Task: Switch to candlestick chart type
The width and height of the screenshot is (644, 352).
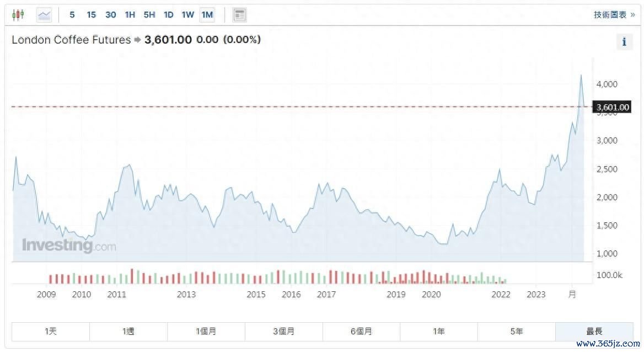Action: click(x=18, y=15)
